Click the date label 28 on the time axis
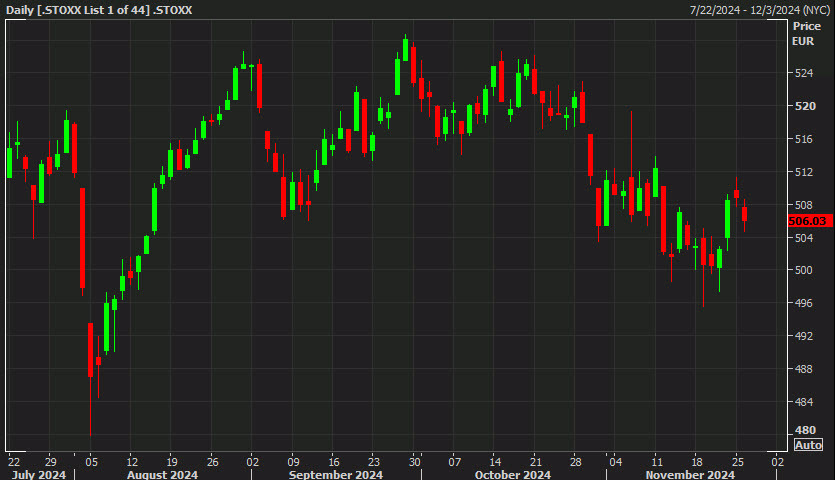This screenshot has height=480, width=835. [576, 462]
